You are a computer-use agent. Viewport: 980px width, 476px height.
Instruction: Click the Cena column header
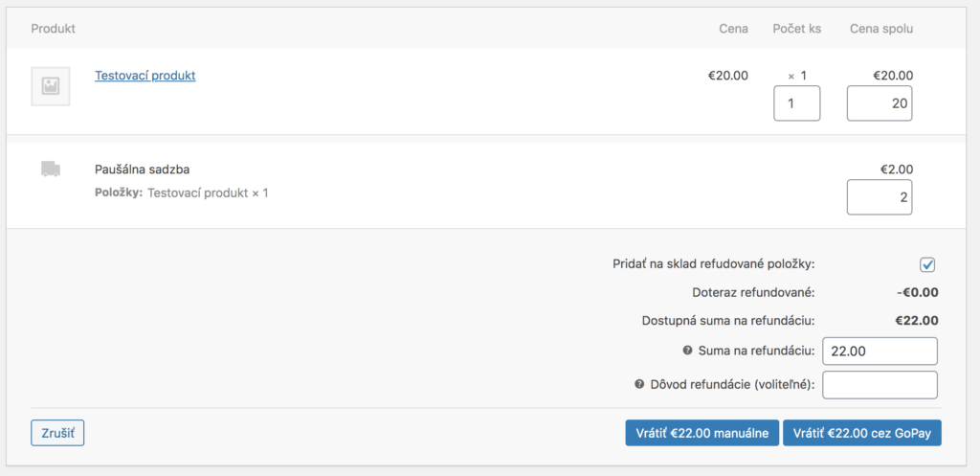[733, 29]
